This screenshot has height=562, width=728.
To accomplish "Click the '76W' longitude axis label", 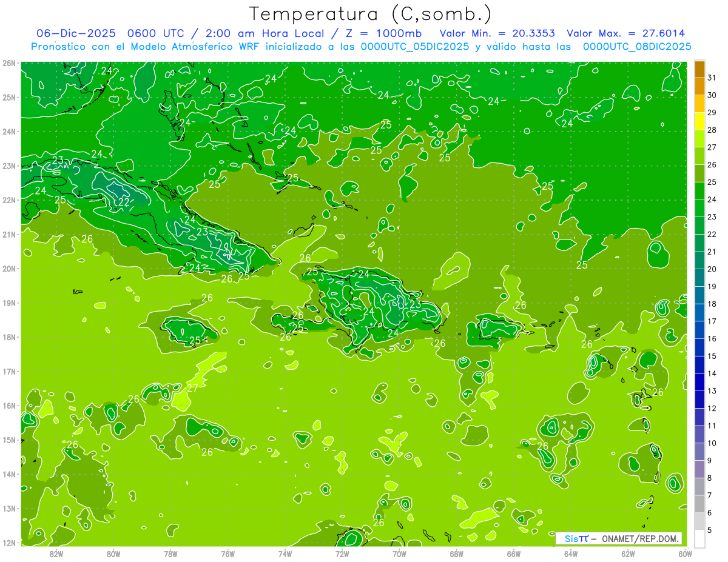I will click(x=227, y=554).
